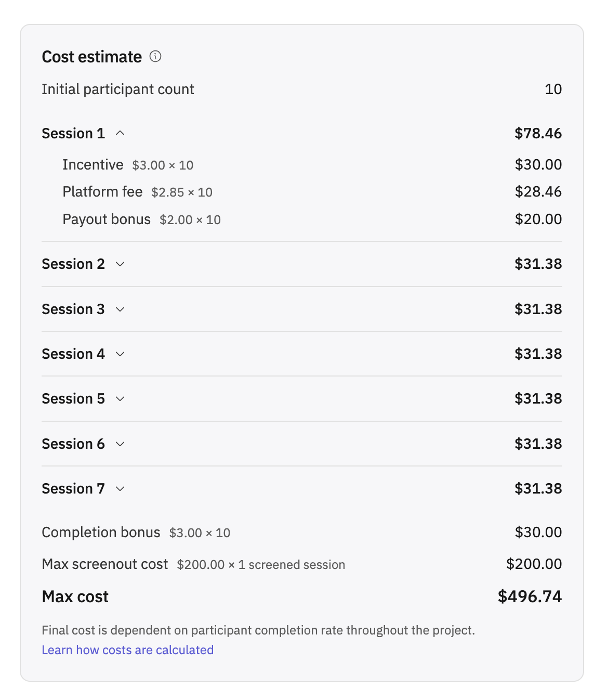Viewport: 608px width, 700px height.
Task: Click the Session 1 total of $78.46
Action: point(538,134)
